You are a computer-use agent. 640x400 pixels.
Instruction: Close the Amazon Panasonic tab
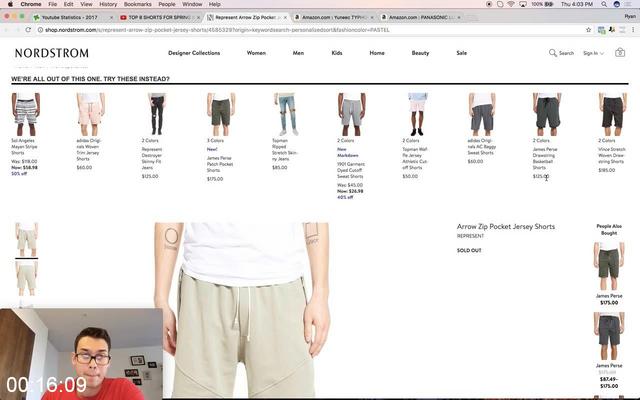point(459,18)
